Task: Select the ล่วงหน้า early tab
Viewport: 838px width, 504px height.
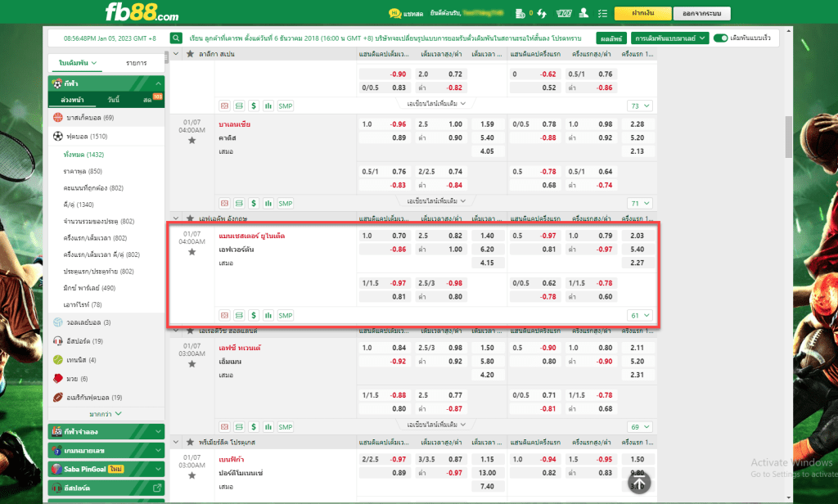Action: (x=72, y=100)
